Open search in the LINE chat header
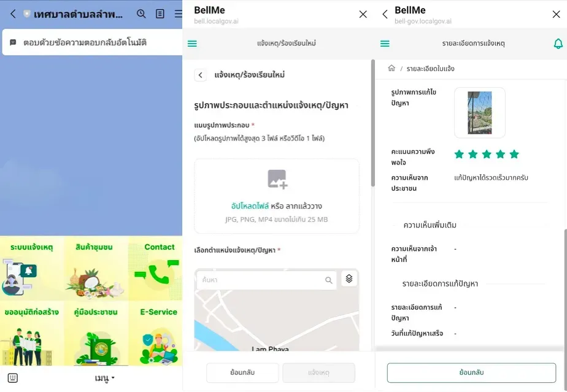Screen dimensions: 567x392 coord(141,13)
